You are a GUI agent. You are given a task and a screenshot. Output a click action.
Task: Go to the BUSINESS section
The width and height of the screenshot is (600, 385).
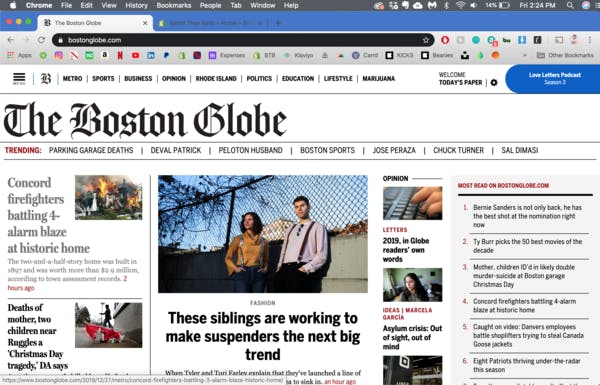click(138, 78)
